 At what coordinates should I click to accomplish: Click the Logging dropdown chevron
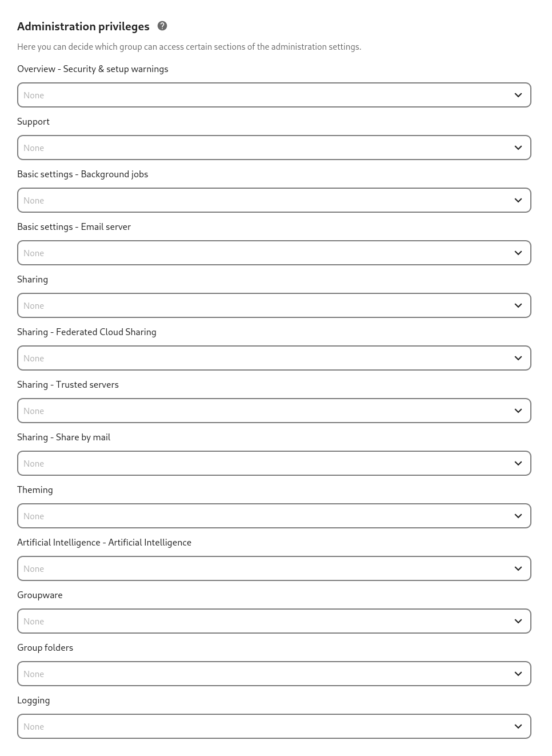(x=518, y=726)
